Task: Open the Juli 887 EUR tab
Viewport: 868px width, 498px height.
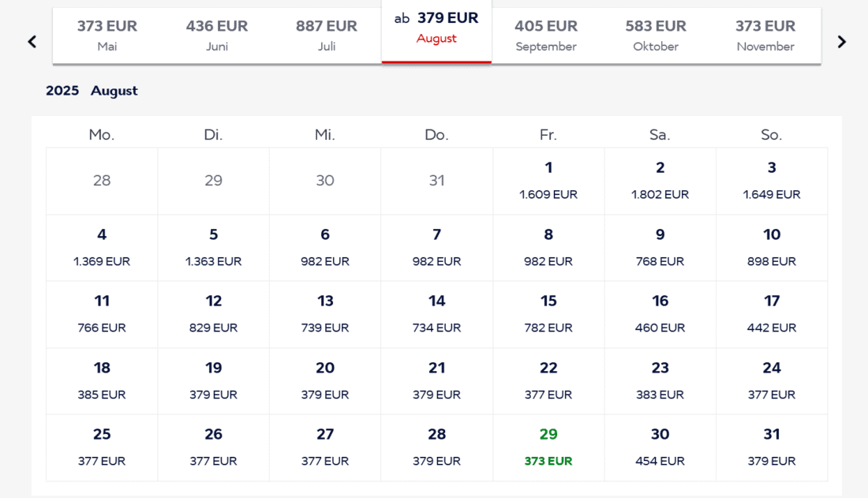Action: [x=327, y=36]
